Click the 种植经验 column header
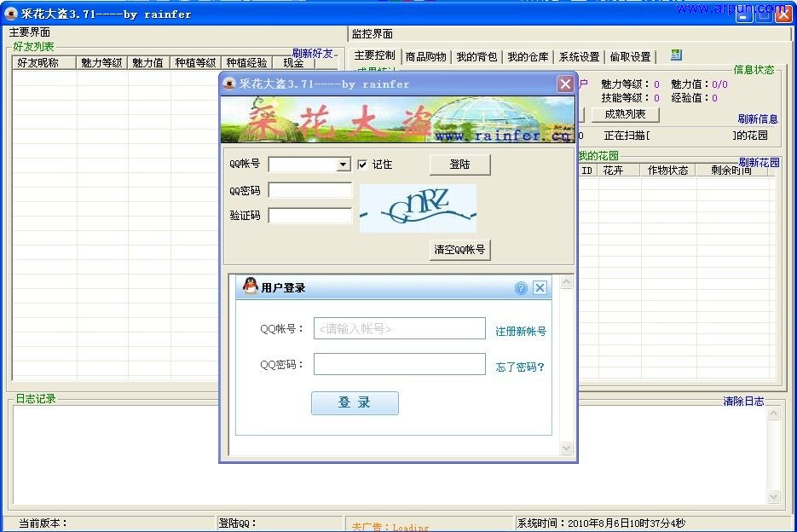The width and height of the screenshot is (797, 532). [x=247, y=62]
